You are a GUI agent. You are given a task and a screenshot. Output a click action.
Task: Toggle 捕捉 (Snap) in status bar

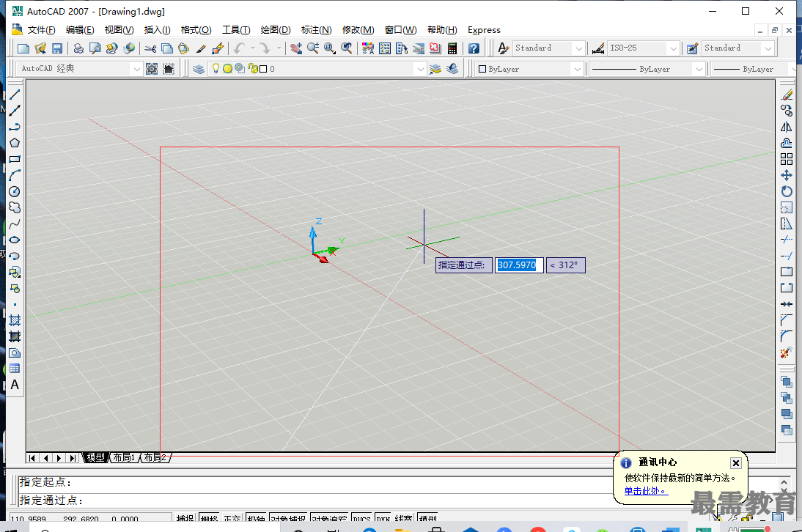click(x=185, y=517)
